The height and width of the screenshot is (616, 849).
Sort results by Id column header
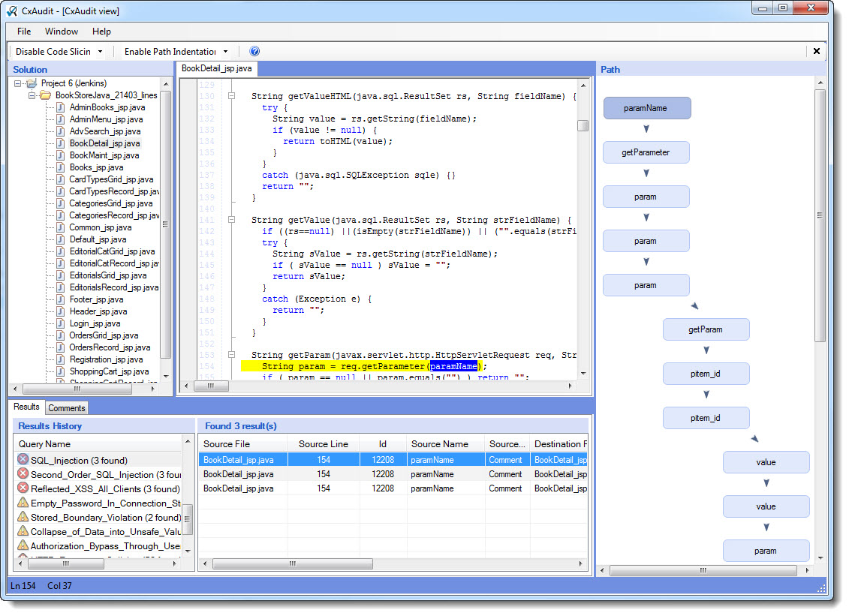click(x=383, y=444)
